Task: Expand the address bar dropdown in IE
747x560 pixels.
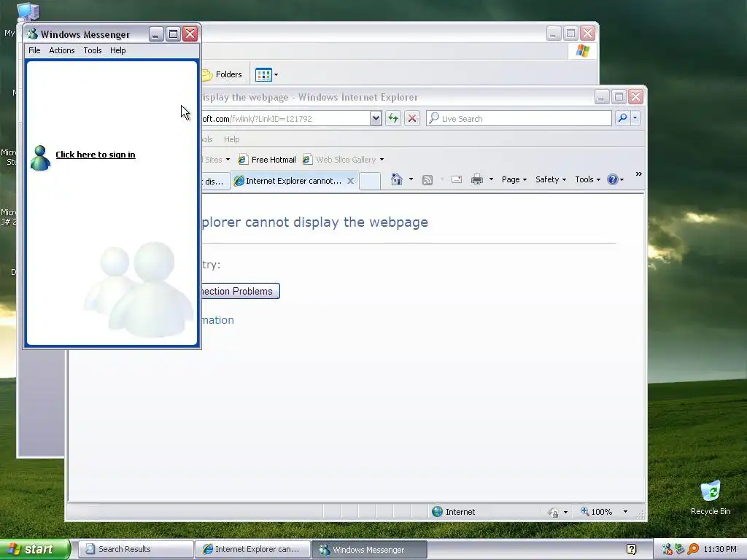Action: tap(376, 118)
